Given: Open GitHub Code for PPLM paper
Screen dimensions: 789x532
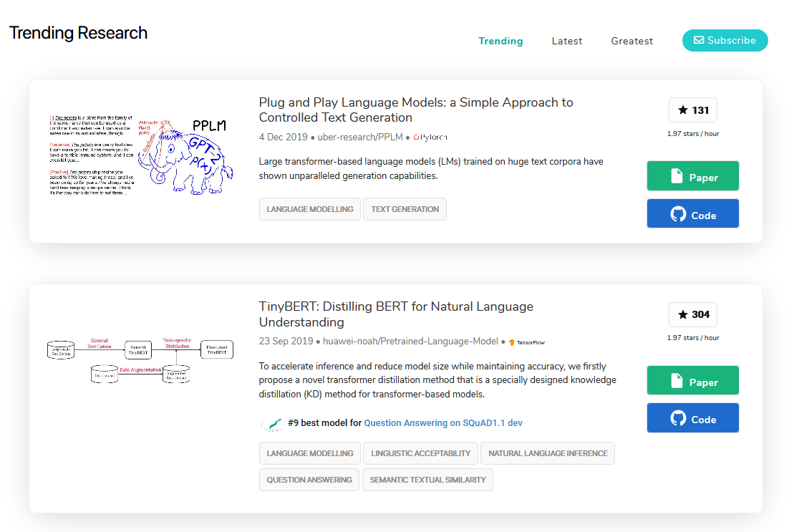Looking at the screenshot, I should pos(692,214).
